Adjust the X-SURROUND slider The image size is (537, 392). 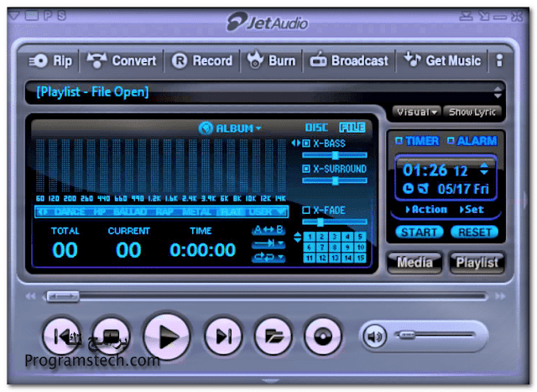[x=335, y=180]
